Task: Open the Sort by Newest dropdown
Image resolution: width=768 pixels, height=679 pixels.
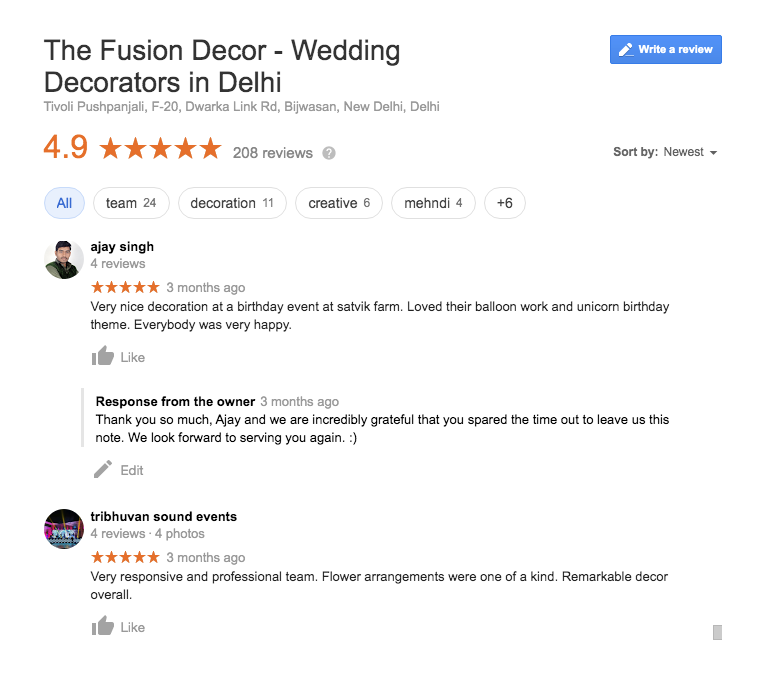Action: pos(690,152)
